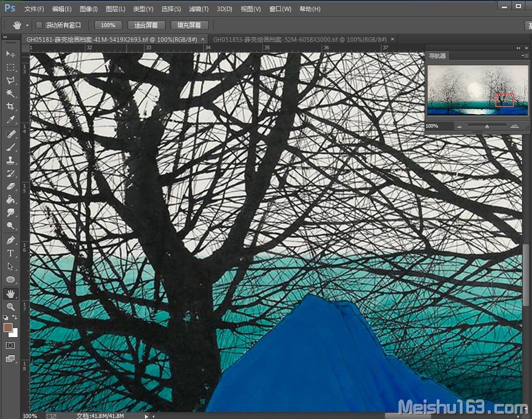
Task: Swap foreground and background colors
Action: [x=15, y=317]
